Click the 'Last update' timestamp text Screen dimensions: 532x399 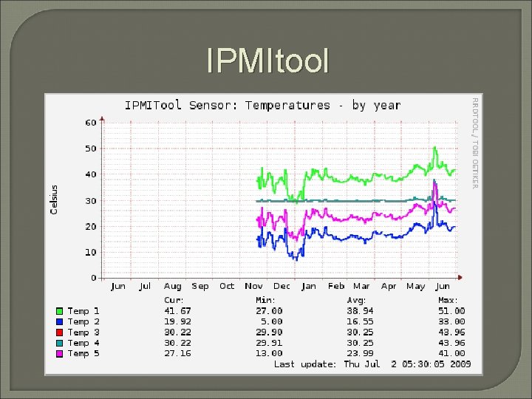point(372,364)
